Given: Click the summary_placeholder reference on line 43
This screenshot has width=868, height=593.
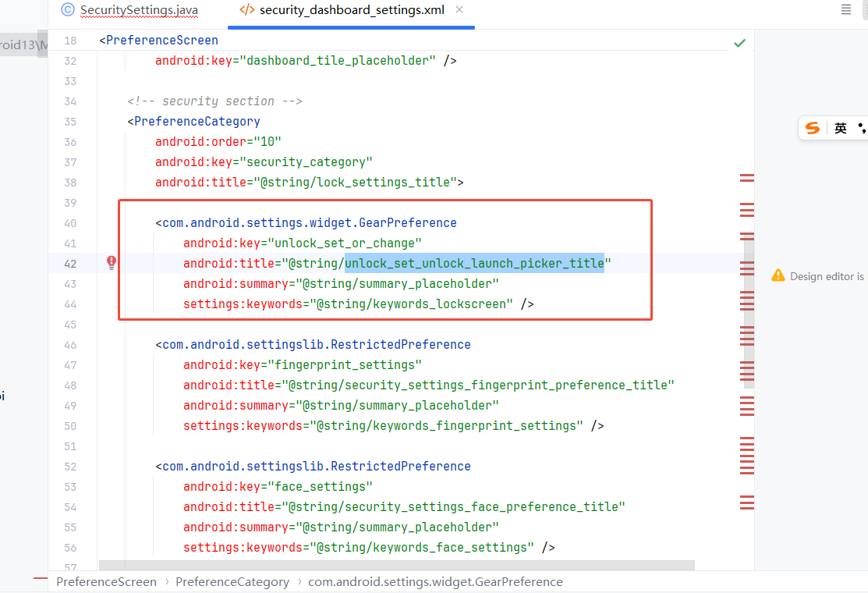Looking at the screenshot, I should tap(398, 284).
